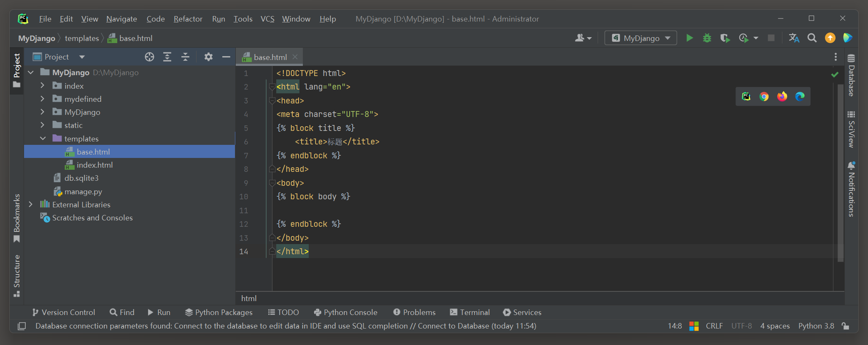Screen dimensions: 868x345
Task: Open the Tools menu
Action: (x=243, y=19)
